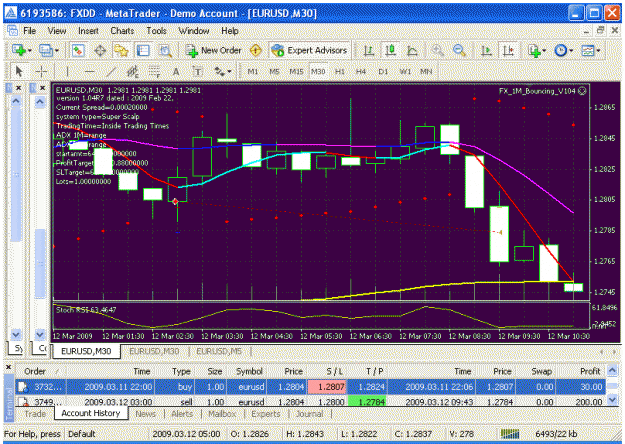Click the connection status bars icon
Image resolution: width=625 pixels, height=444 pixels.
[510, 434]
